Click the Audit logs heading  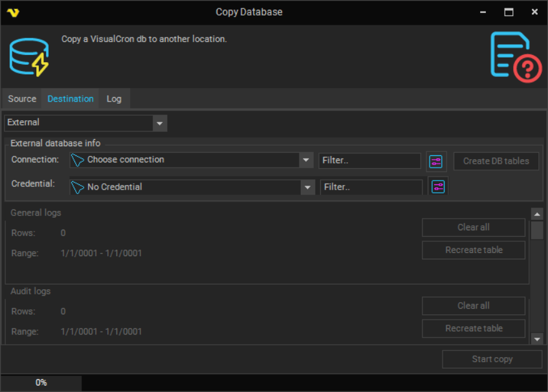pyautogui.click(x=30, y=291)
